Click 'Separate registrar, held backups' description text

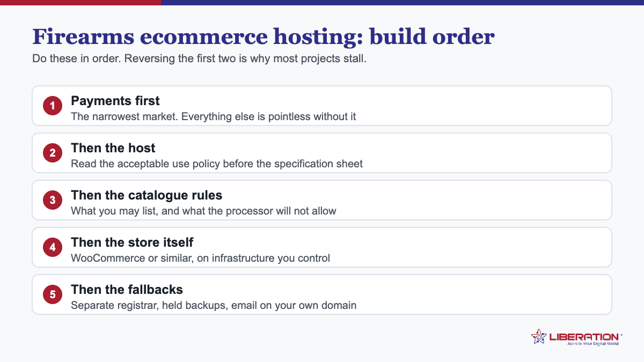coord(214,305)
